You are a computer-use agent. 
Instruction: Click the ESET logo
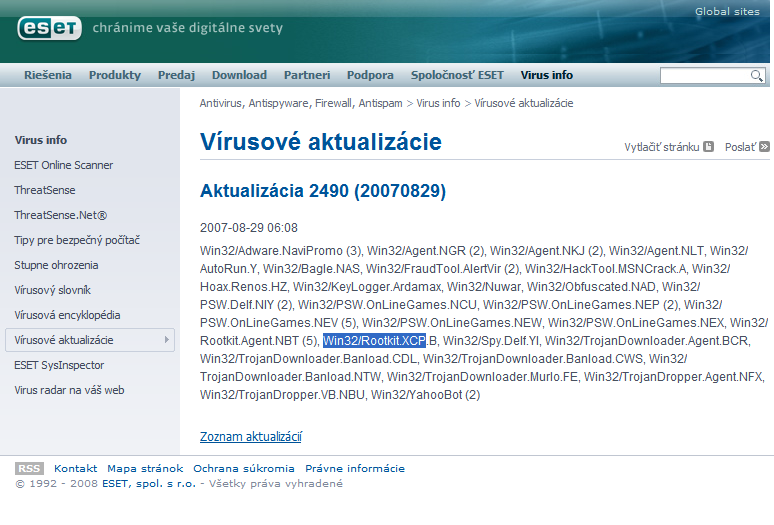pyautogui.click(x=49, y=28)
